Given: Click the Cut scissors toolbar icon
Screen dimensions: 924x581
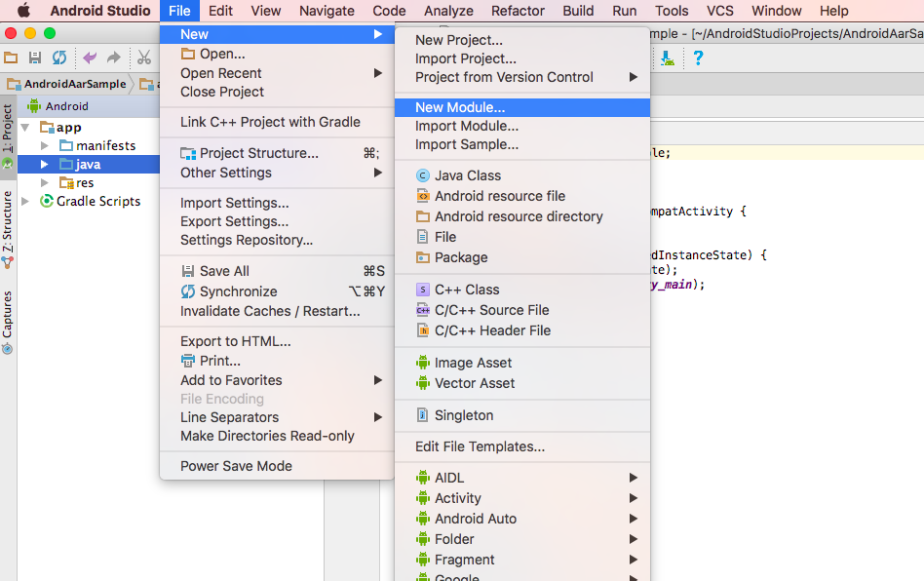Looking at the screenshot, I should [x=144, y=58].
